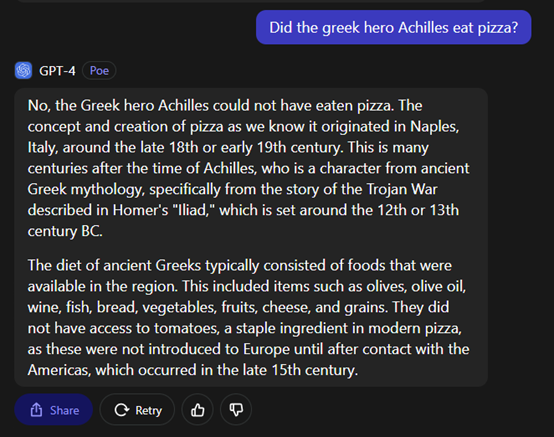This screenshot has height=437, width=554.
Task: Click the word "Americas" in the last line
Action: 59,370
